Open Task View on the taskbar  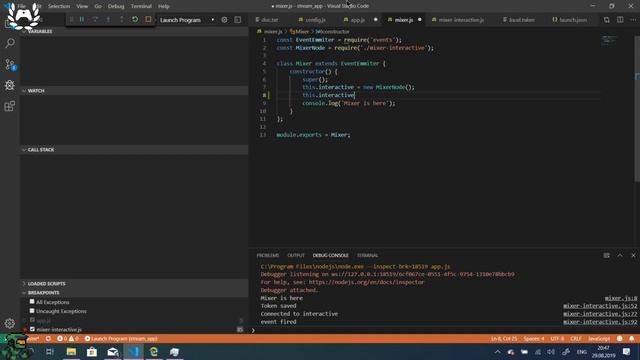50,352
